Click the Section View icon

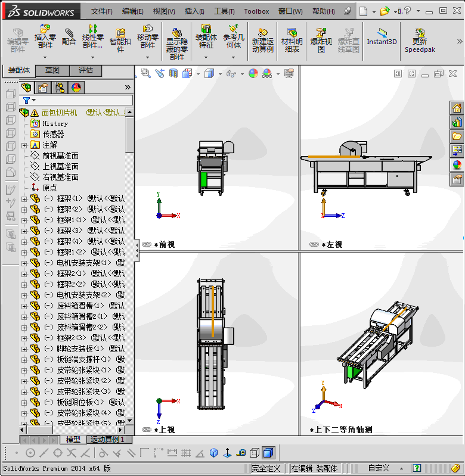(x=173, y=73)
